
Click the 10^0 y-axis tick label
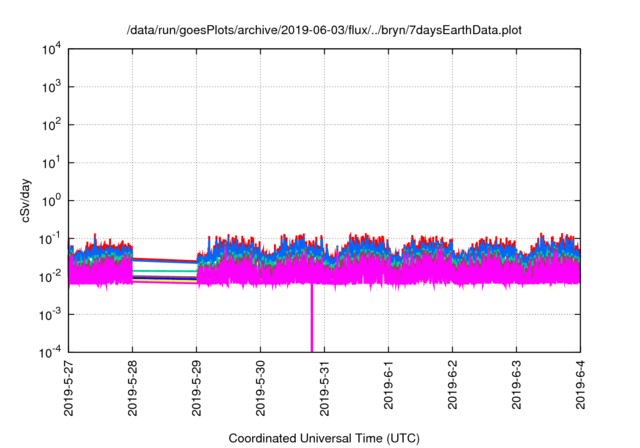(48, 200)
